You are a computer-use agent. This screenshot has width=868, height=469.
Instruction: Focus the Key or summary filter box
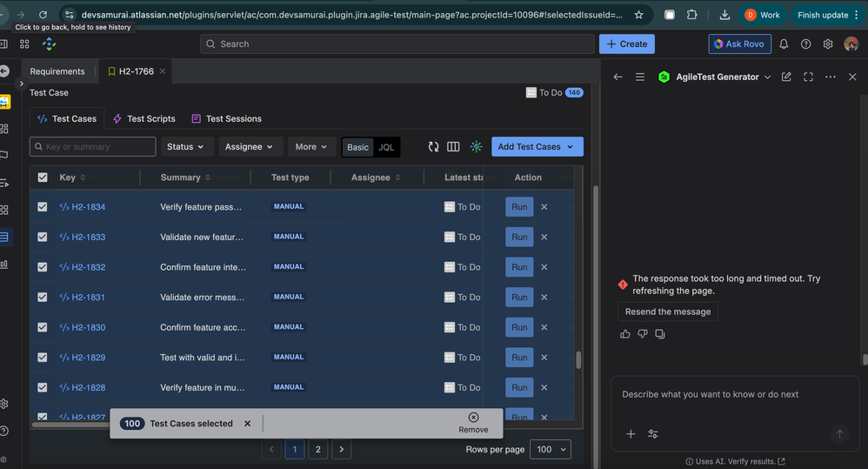[x=92, y=147]
